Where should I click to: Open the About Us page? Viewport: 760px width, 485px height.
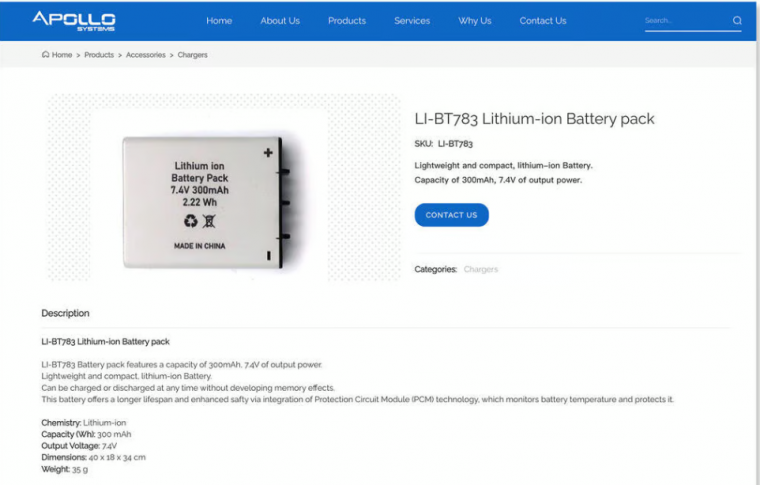click(x=280, y=21)
